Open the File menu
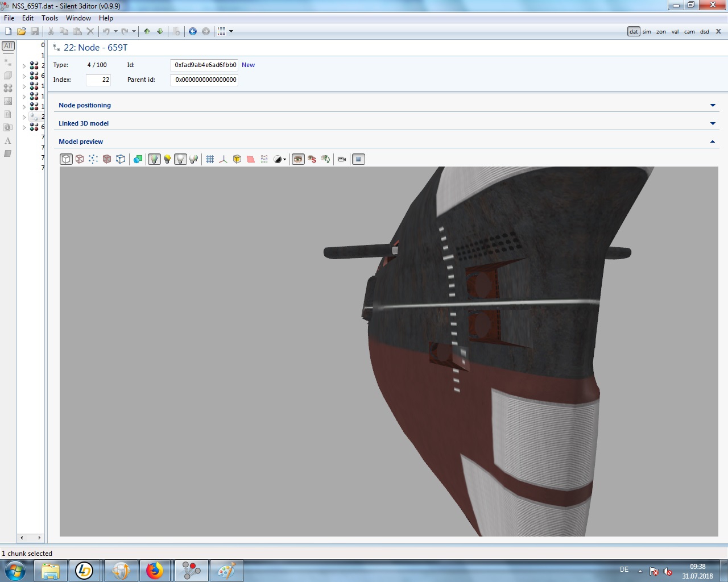 tap(9, 18)
